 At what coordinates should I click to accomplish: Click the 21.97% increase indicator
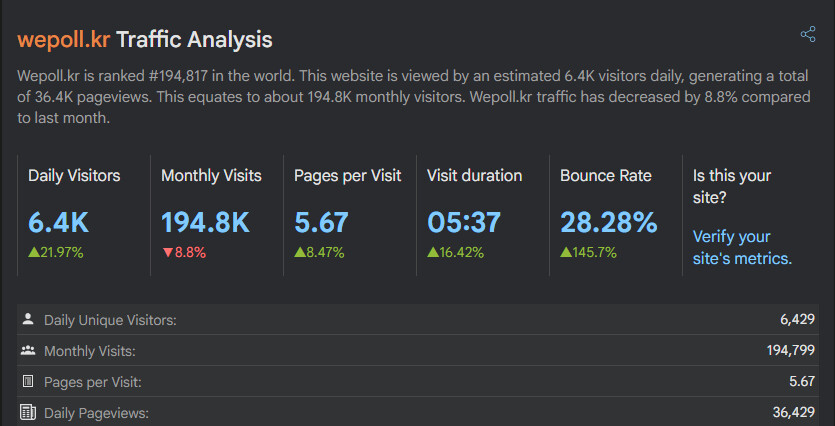tap(56, 252)
